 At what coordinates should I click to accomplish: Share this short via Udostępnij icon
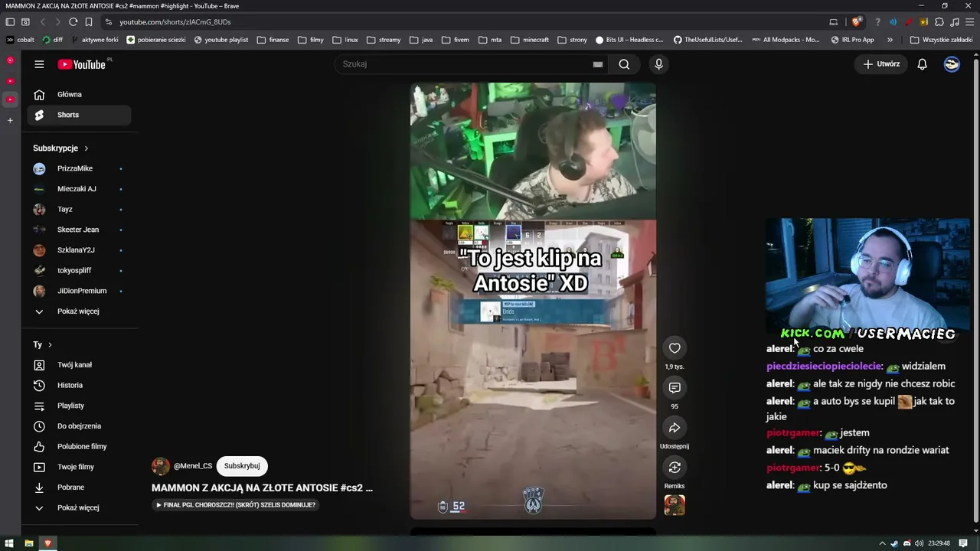click(675, 428)
